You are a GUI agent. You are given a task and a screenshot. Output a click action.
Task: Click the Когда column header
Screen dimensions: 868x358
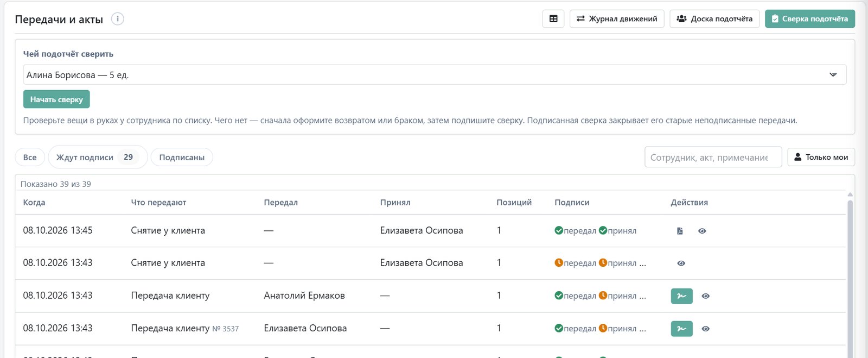click(x=34, y=203)
